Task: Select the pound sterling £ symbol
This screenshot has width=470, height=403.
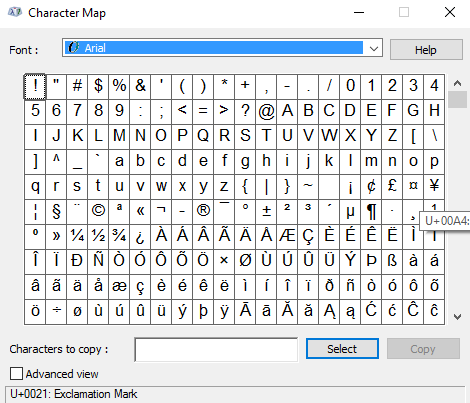Action: (x=392, y=187)
